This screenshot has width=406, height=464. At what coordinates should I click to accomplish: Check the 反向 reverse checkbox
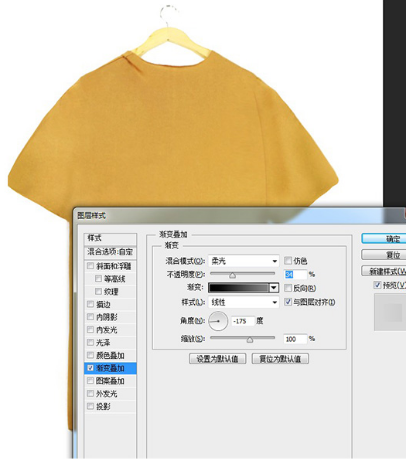click(x=288, y=288)
